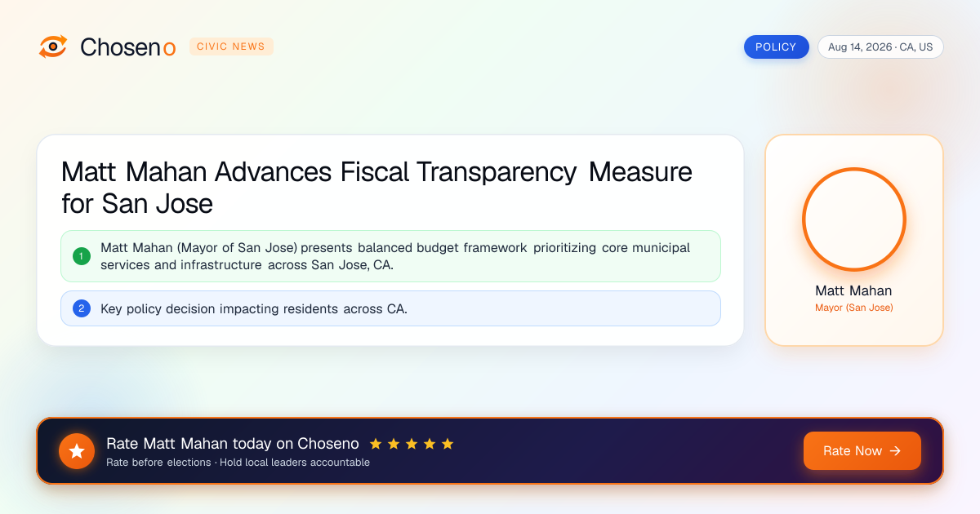980x514 pixels.
Task: Click the Rate Now button
Action: (862, 451)
